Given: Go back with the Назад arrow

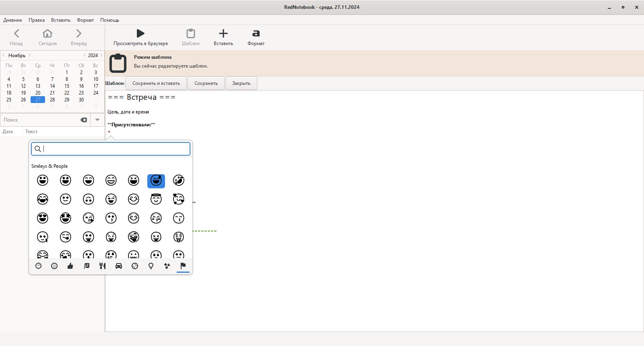Looking at the screenshot, I should 16,37.
